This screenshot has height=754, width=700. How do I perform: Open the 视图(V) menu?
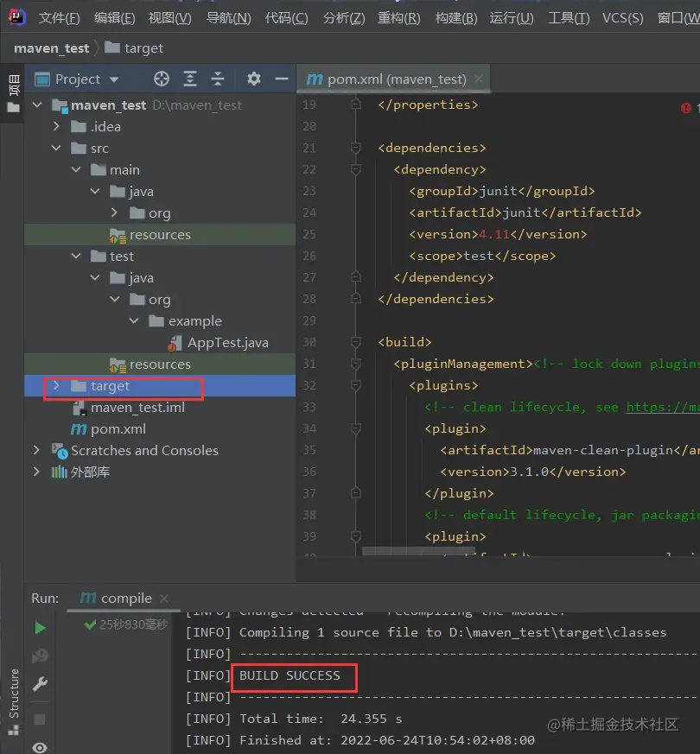[x=170, y=18]
